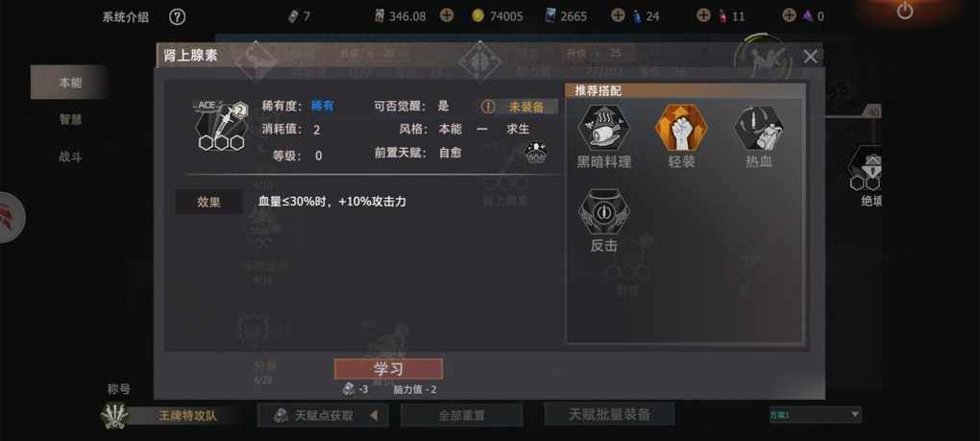
Task: Switch to the 本能 talent tab
Action: pos(70,83)
